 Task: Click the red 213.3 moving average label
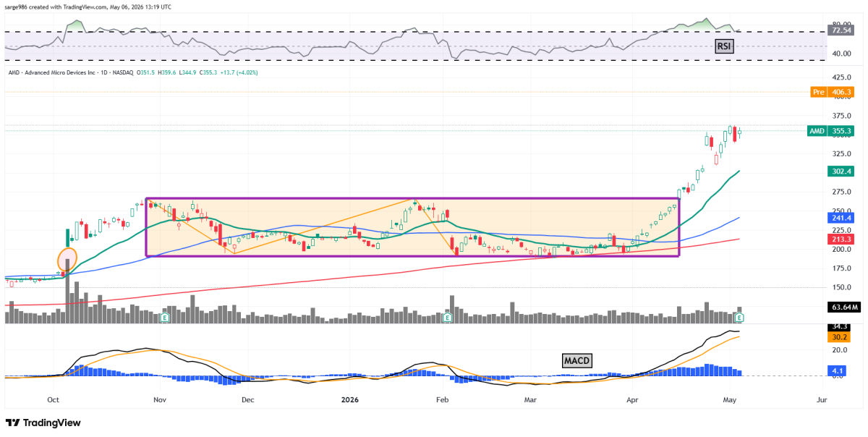pos(841,238)
